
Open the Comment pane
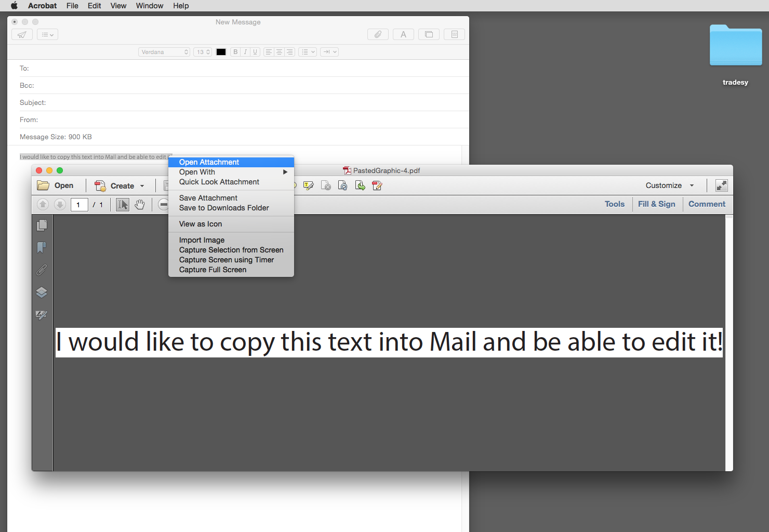point(707,204)
